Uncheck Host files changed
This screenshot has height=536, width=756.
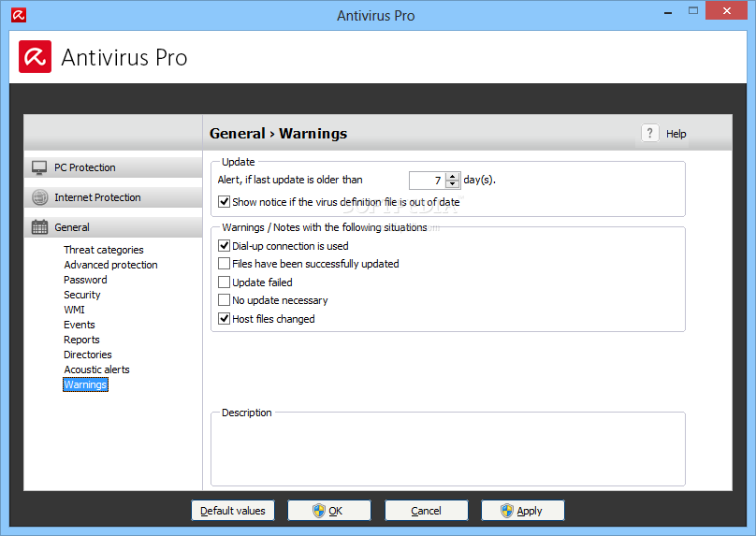pyautogui.click(x=224, y=319)
